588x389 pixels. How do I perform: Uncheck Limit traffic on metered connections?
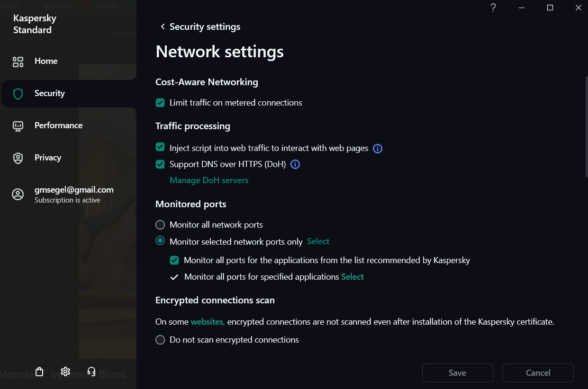coord(160,103)
